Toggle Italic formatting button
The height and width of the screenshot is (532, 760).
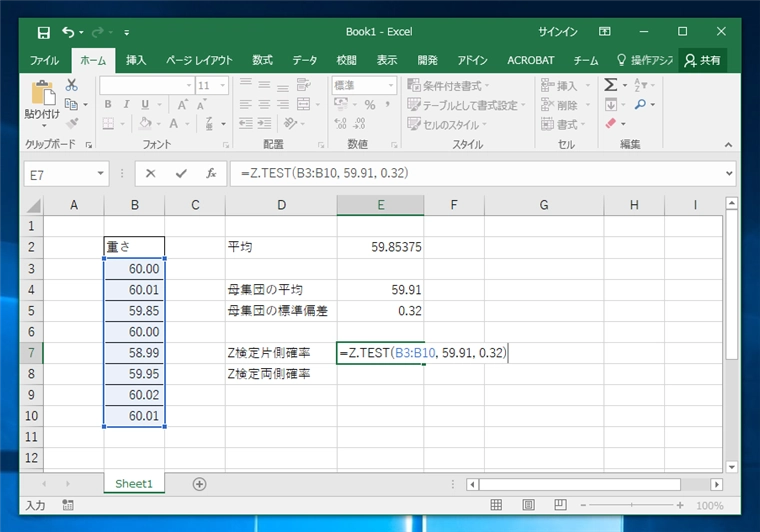pyautogui.click(x=127, y=104)
